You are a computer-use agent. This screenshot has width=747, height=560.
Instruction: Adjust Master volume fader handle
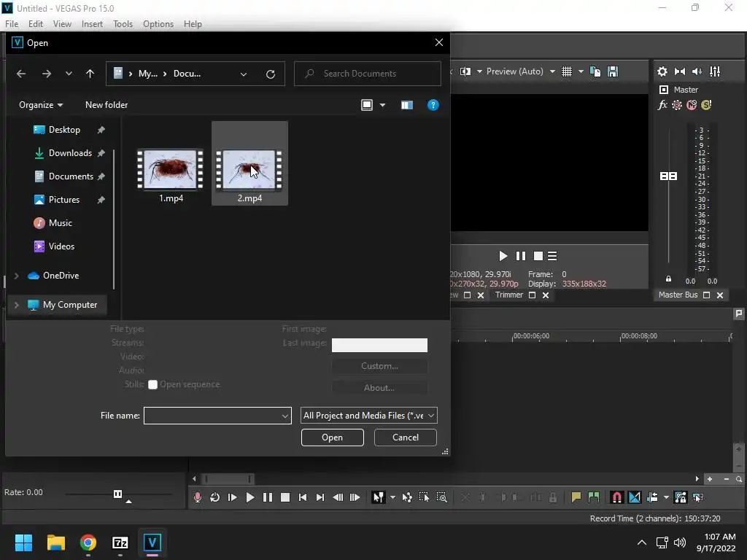click(668, 176)
